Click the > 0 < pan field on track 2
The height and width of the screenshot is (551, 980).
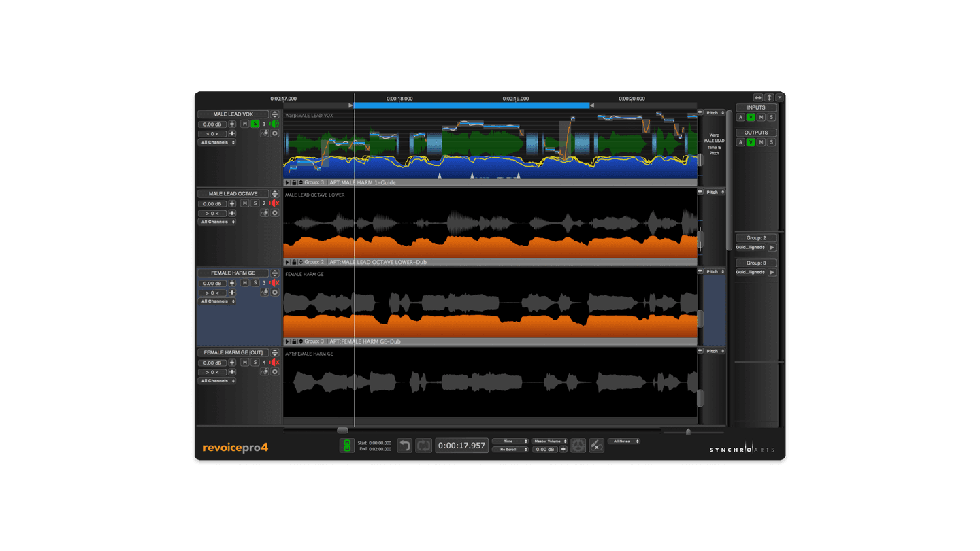pos(212,214)
